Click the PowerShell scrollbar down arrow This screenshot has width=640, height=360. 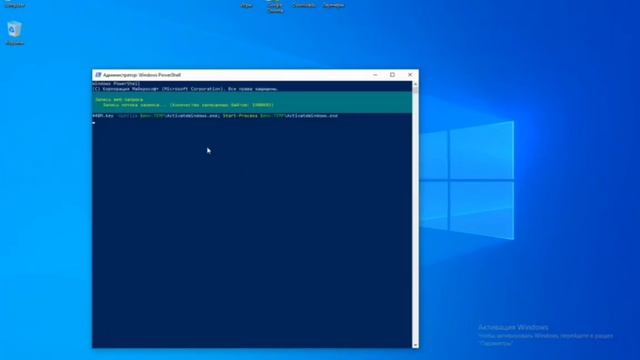(x=415, y=345)
